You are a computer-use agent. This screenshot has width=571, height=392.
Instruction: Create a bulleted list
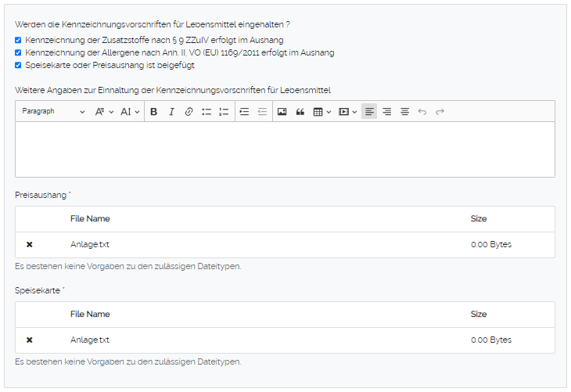coord(206,112)
